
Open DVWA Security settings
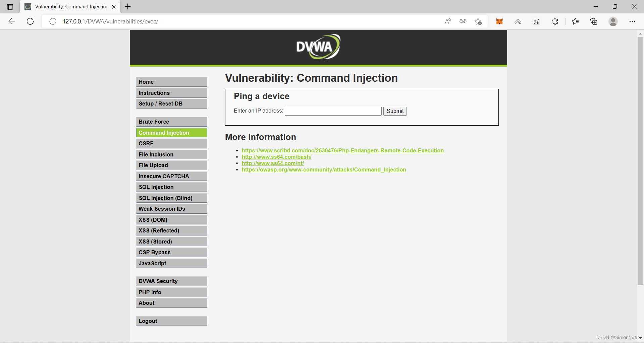coord(172,281)
